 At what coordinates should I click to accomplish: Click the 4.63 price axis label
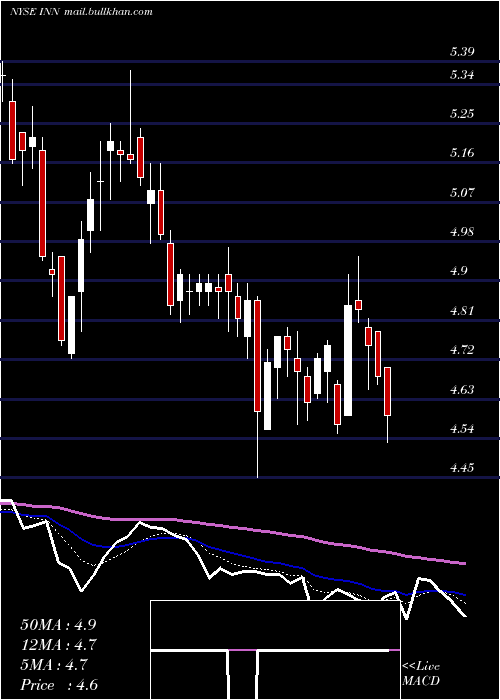coord(462,390)
